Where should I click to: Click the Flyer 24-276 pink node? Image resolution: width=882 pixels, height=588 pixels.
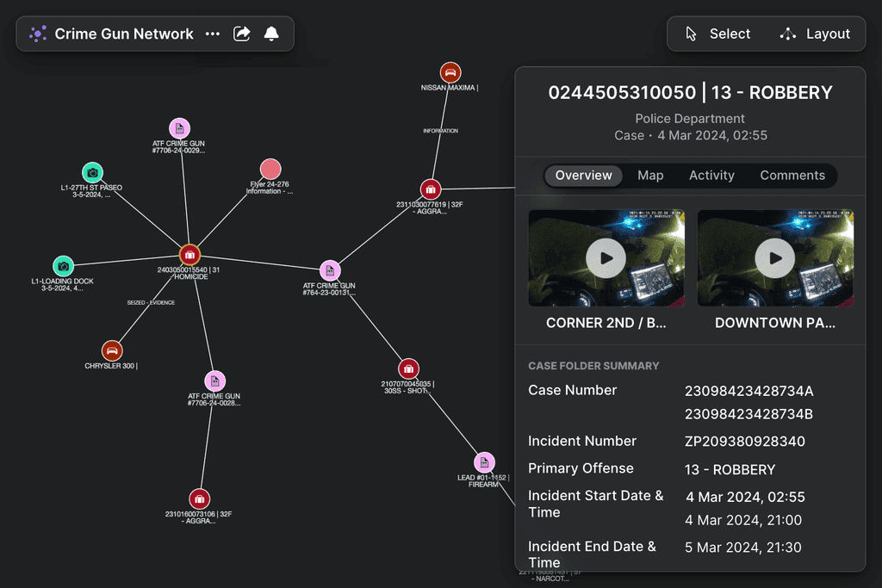270,169
